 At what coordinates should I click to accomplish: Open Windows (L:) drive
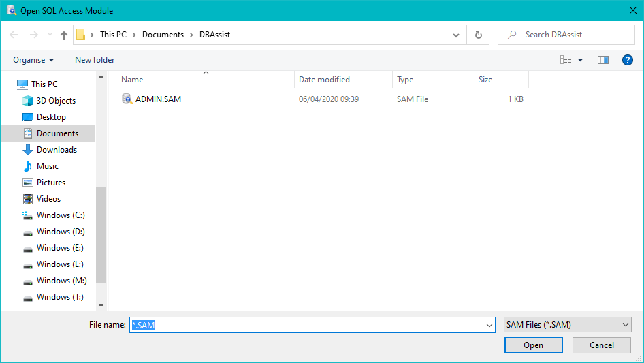coord(60,264)
